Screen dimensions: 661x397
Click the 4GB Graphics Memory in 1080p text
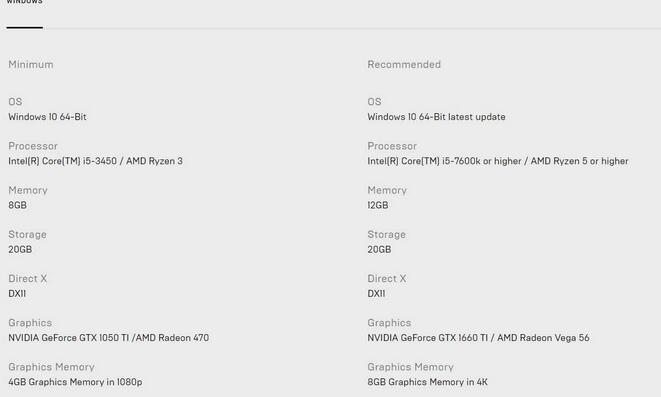[75, 382]
